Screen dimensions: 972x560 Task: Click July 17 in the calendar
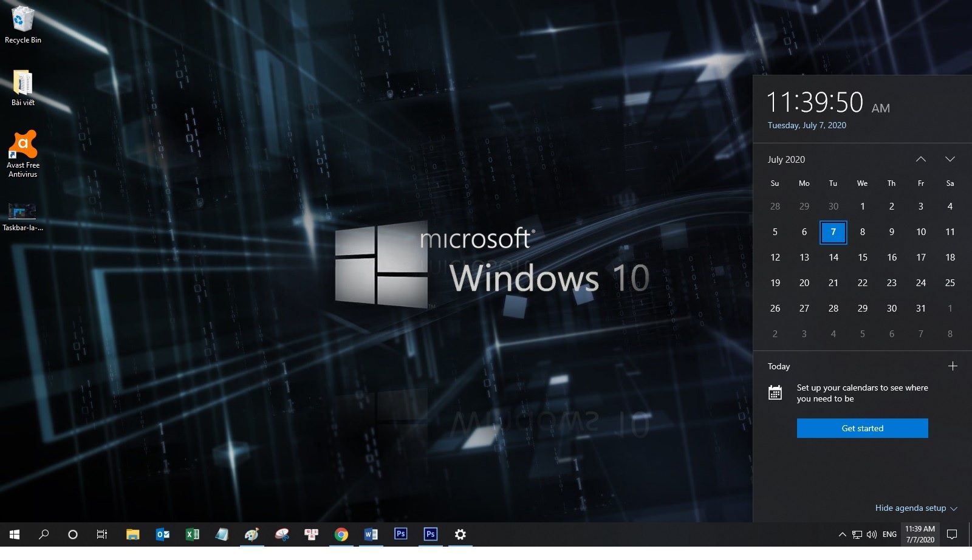tap(921, 258)
